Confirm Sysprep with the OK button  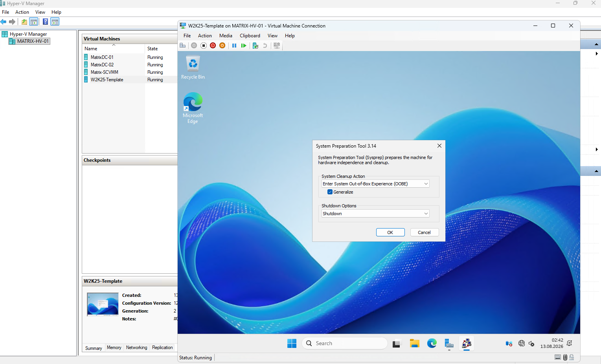click(390, 232)
